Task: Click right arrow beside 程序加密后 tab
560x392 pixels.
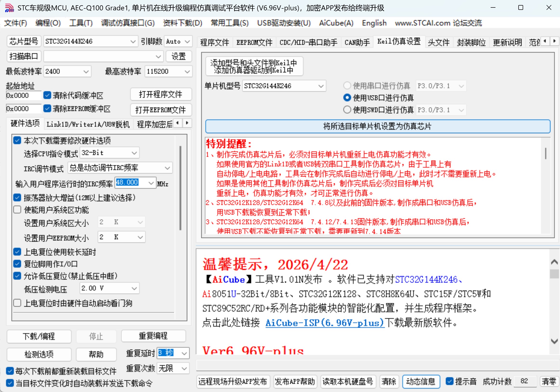Action: click(187, 123)
